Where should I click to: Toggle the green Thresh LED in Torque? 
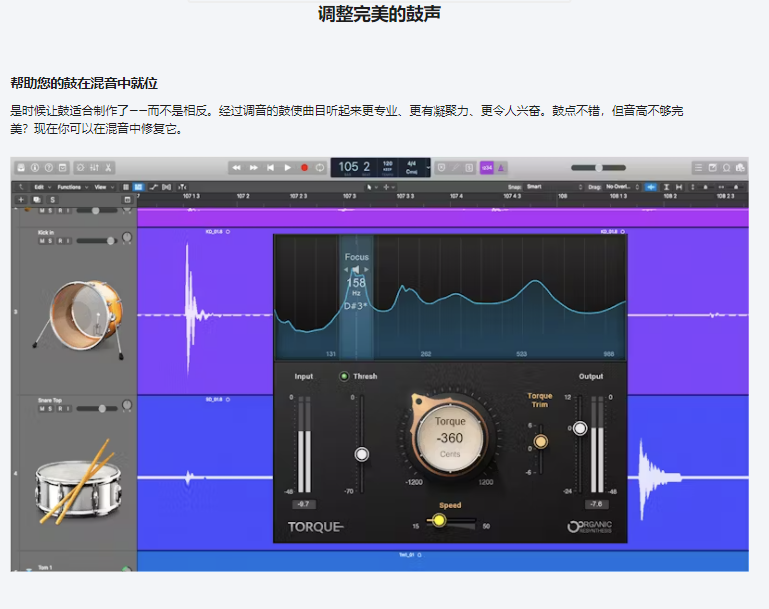coord(344,376)
